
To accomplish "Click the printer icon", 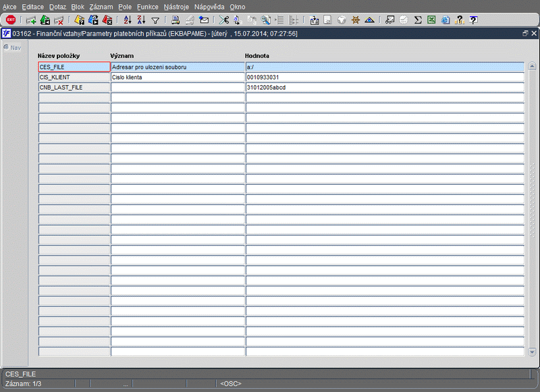I will pyautogui.click(x=175, y=20).
